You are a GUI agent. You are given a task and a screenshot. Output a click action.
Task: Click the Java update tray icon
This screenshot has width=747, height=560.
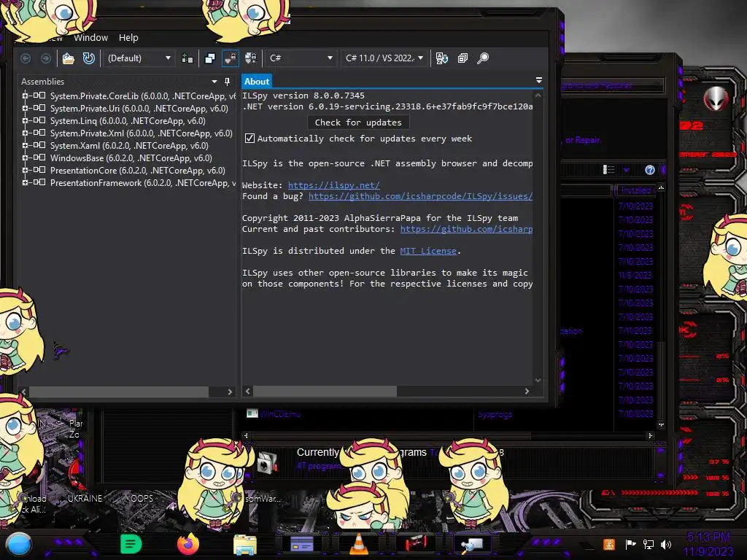click(609, 544)
